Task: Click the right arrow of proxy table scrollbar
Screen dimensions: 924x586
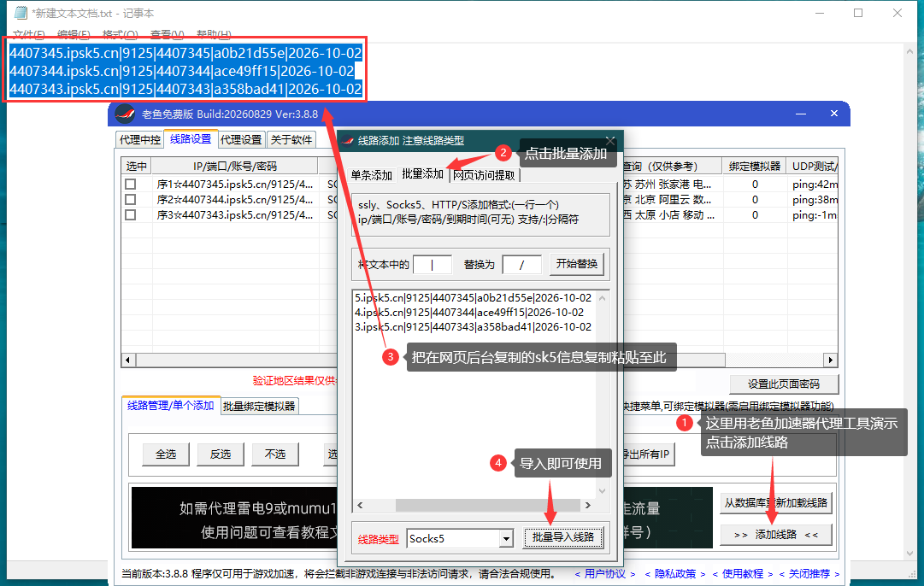Action: point(830,360)
